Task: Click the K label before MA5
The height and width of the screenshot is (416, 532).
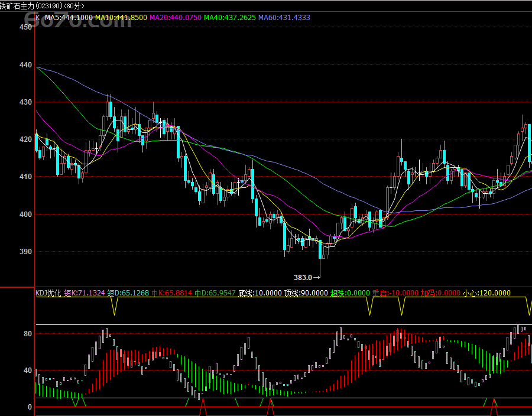Action: pyautogui.click(x=38, y=18)
